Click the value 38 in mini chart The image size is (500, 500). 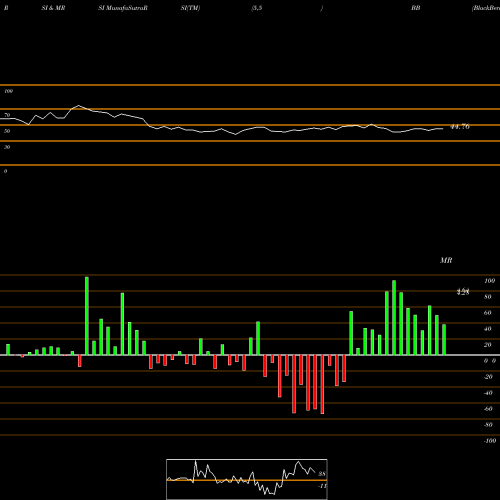pos(322,474)
